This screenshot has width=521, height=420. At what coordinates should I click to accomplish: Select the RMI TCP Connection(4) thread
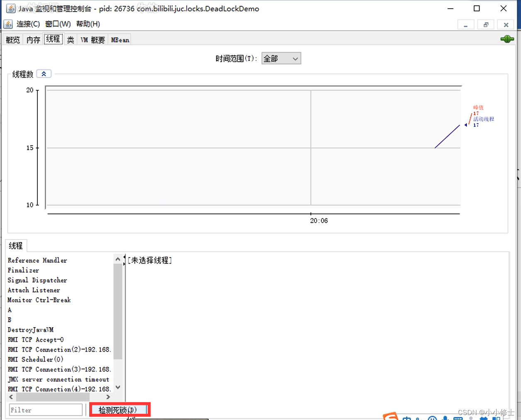60,389
